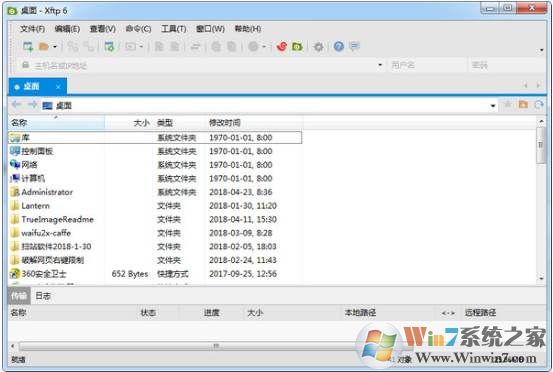Image resolution: width=553 pixels, height=372 pixels.
Task: Open the host address dropdown arrow
Action: [x=380, y=65]
